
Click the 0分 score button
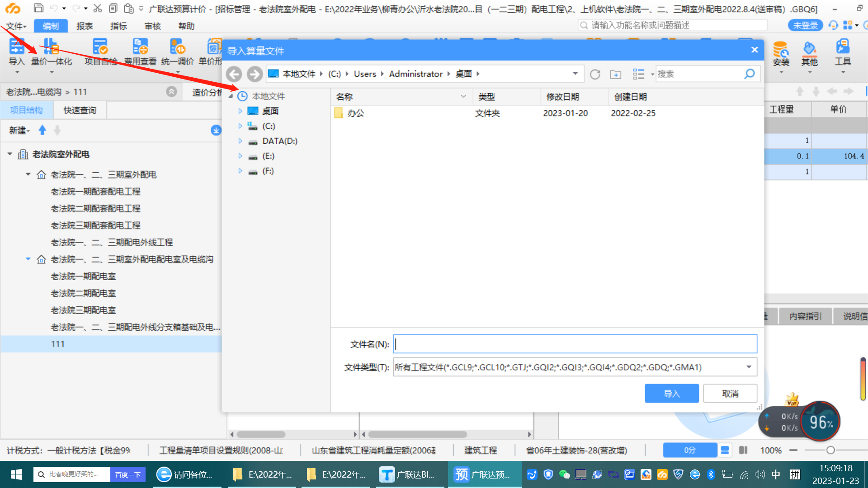689,450
